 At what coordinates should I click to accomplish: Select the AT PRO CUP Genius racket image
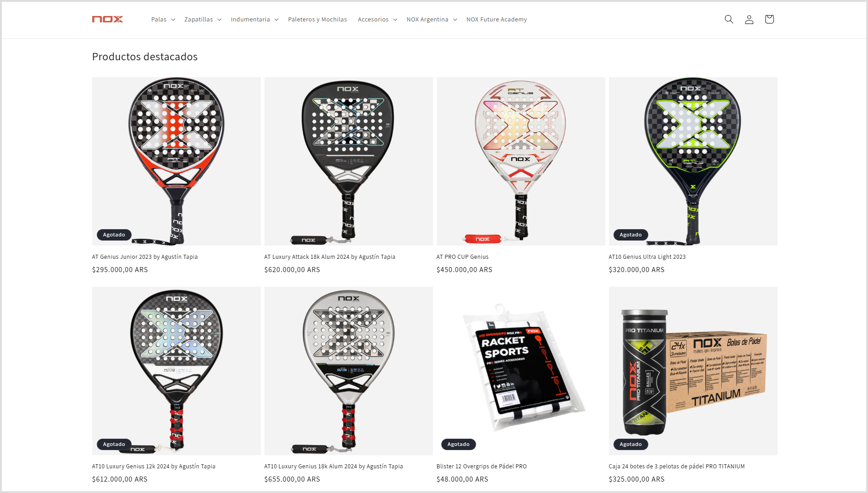[x=521, y=161]
